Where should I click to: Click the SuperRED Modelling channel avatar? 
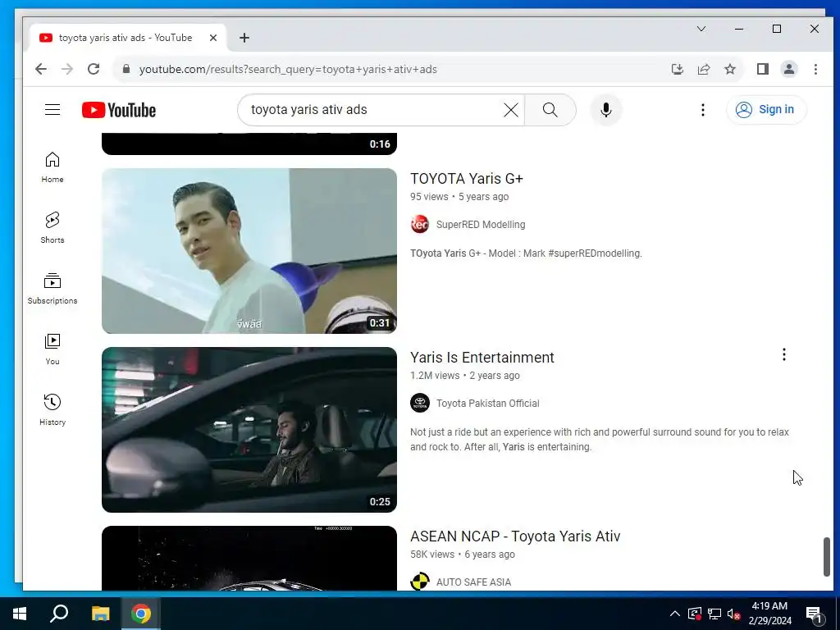(420, 225)
